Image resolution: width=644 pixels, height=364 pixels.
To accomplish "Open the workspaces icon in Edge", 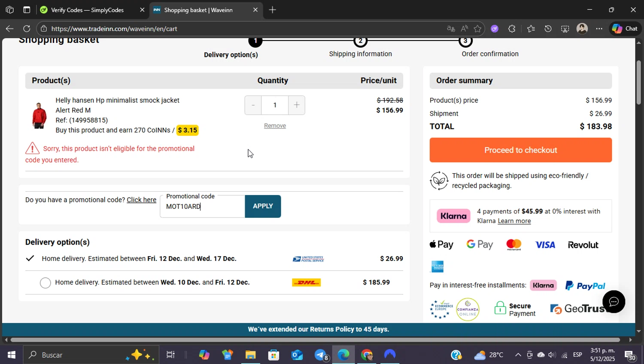I will click(9, 9).
